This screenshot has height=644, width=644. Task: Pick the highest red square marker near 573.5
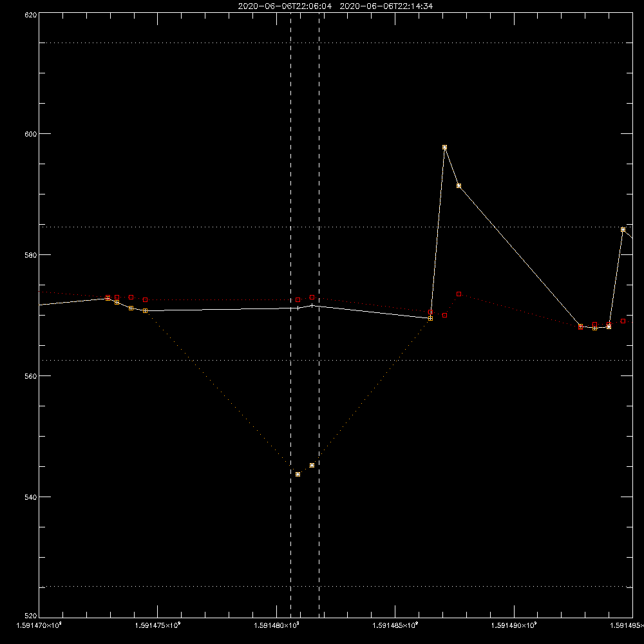459,294
